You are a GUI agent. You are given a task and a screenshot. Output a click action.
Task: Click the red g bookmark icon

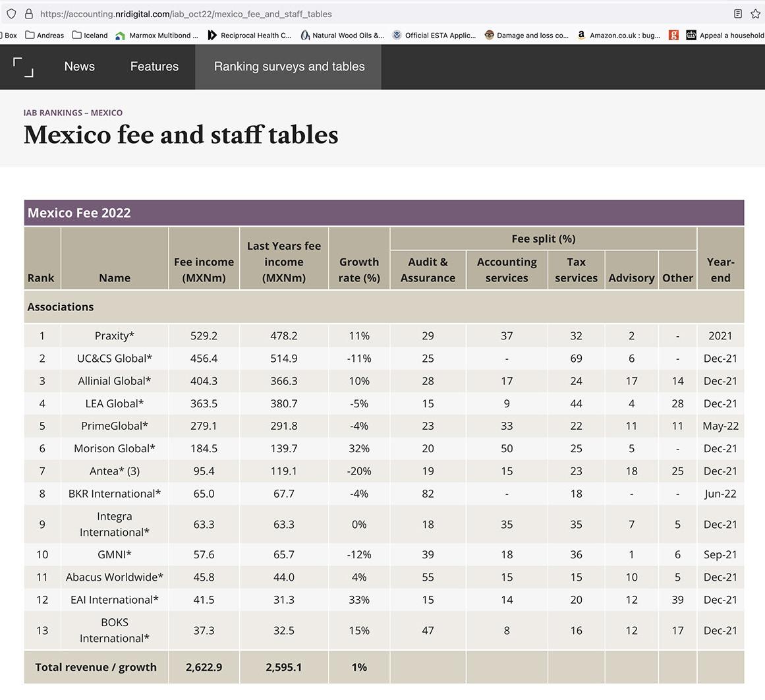point(673,36)
